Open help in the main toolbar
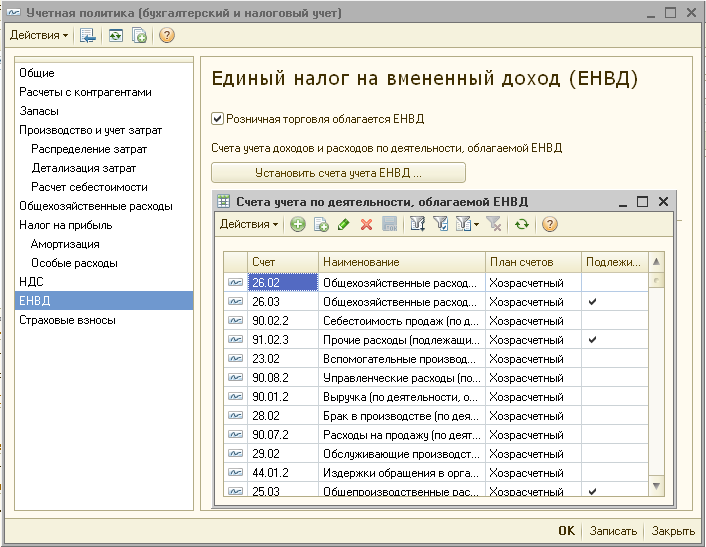 167,35
